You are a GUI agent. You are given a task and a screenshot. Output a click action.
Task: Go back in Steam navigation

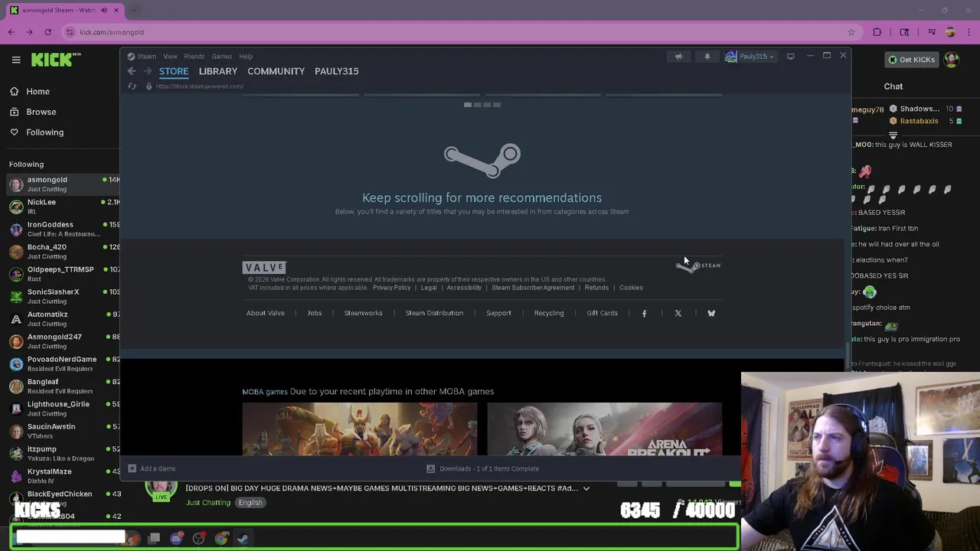132,71
